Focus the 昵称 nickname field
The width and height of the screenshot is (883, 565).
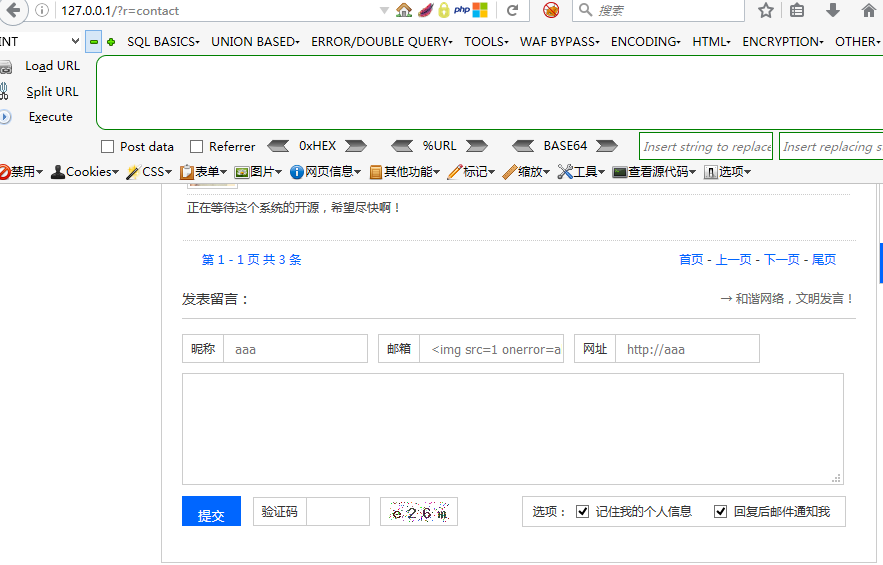[x=296, y=349]
